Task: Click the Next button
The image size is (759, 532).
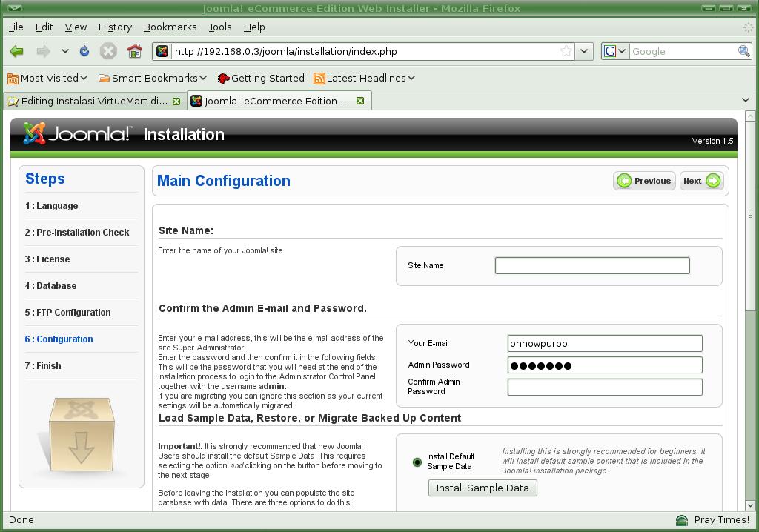Action: point(702,181)
